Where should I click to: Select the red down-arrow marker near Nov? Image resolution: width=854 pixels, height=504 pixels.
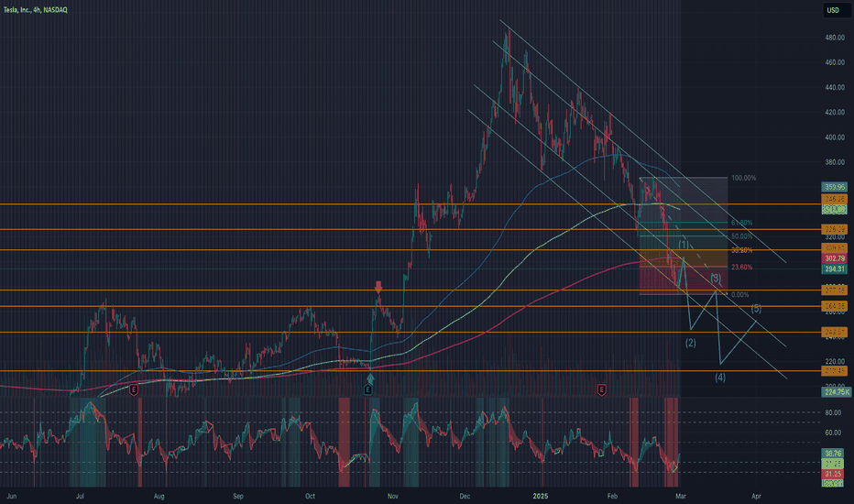[x=378, y=287]
